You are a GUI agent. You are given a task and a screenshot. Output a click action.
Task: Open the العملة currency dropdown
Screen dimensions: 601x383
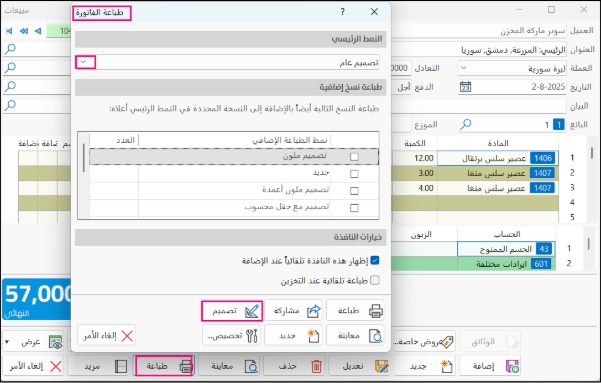point(463,68)
